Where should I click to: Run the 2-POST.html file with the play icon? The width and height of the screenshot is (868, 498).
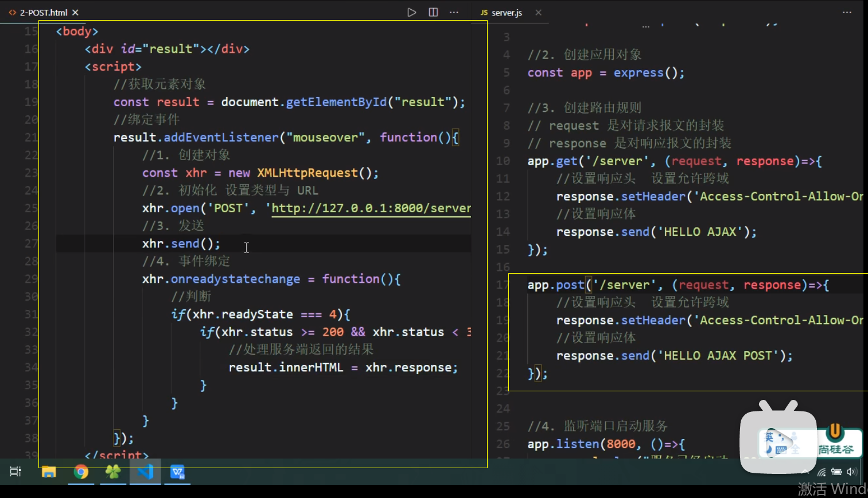point(411,12)
